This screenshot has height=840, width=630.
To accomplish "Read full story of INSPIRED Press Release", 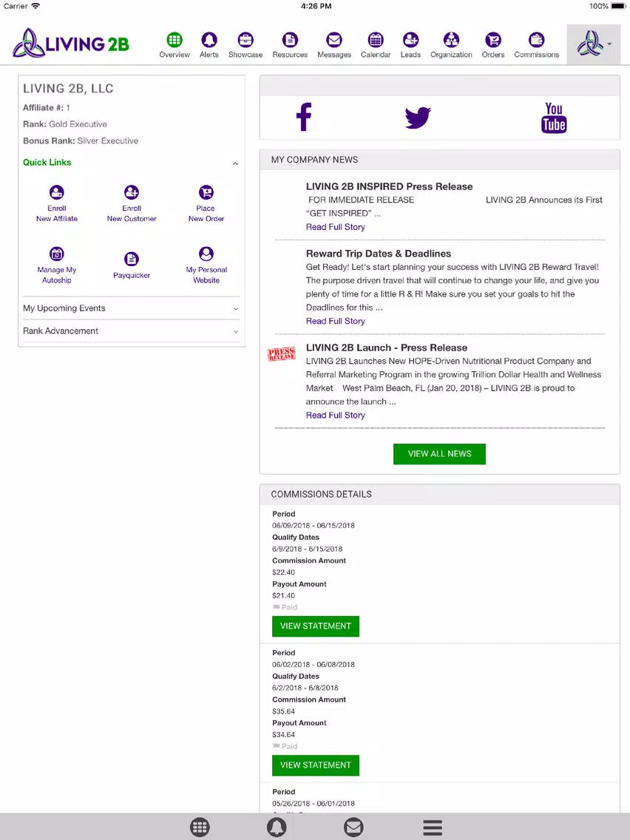I will coord(336,227).
